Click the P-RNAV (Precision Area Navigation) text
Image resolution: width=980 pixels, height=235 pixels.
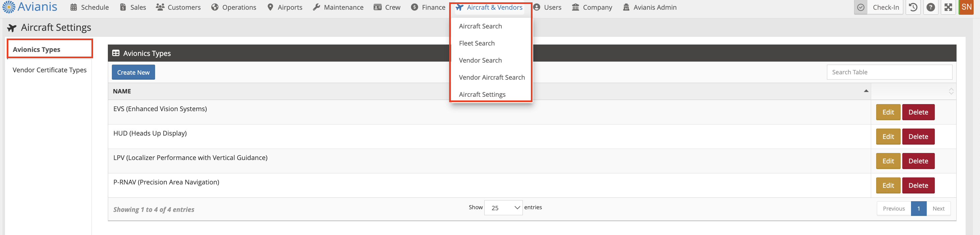click(x=166, y=182)
